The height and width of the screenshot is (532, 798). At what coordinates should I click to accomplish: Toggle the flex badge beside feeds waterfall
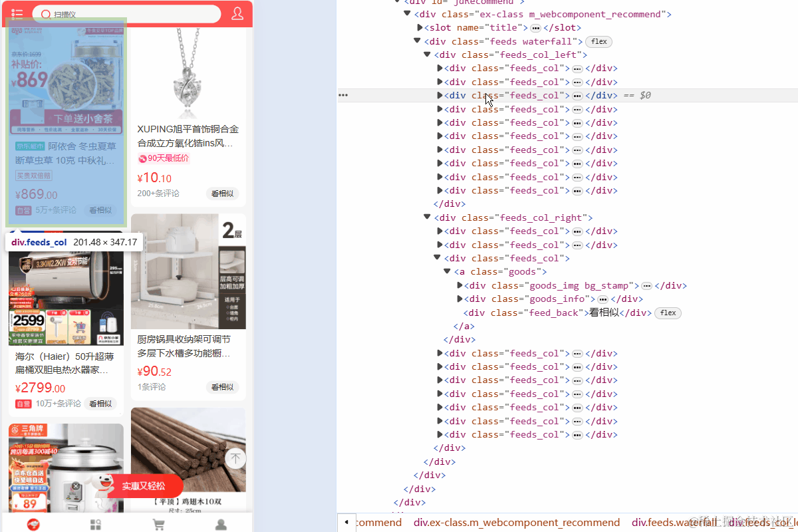[x=599, y=41]
